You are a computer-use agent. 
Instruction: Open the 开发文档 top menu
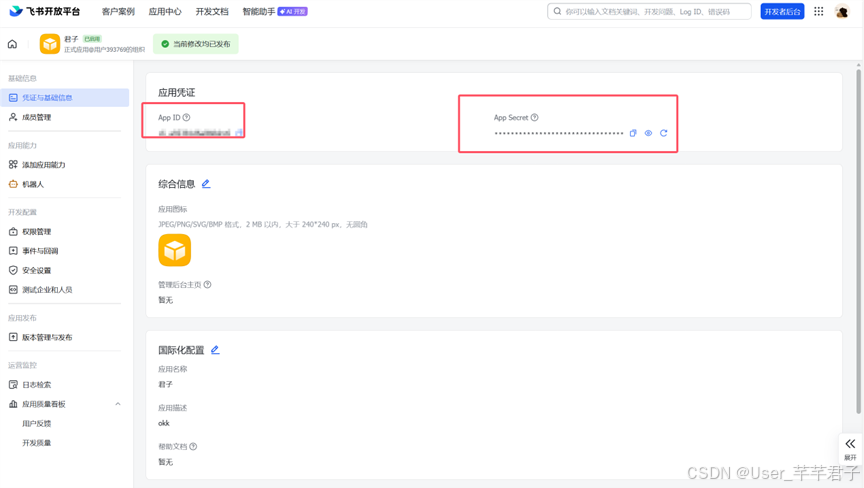212,12
